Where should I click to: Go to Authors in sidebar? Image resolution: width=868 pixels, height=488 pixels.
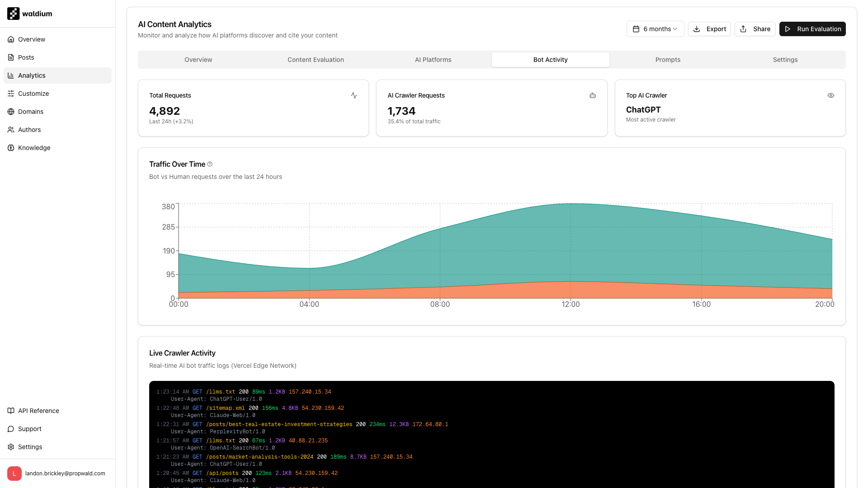point(57,130)
